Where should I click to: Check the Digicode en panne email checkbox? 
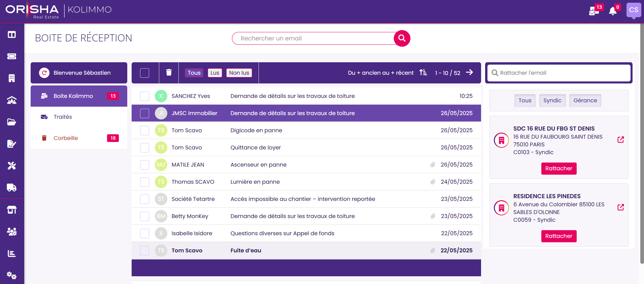(145, 131)
